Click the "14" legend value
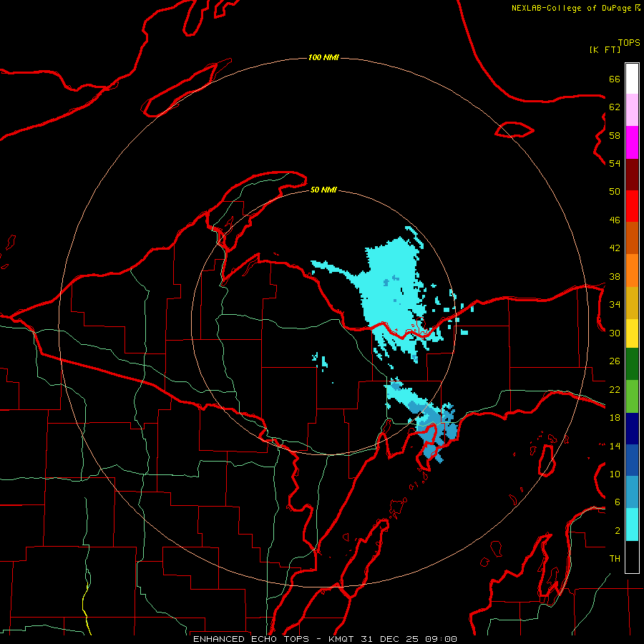The height and width of the screenshot is (644, 644). 615,446
